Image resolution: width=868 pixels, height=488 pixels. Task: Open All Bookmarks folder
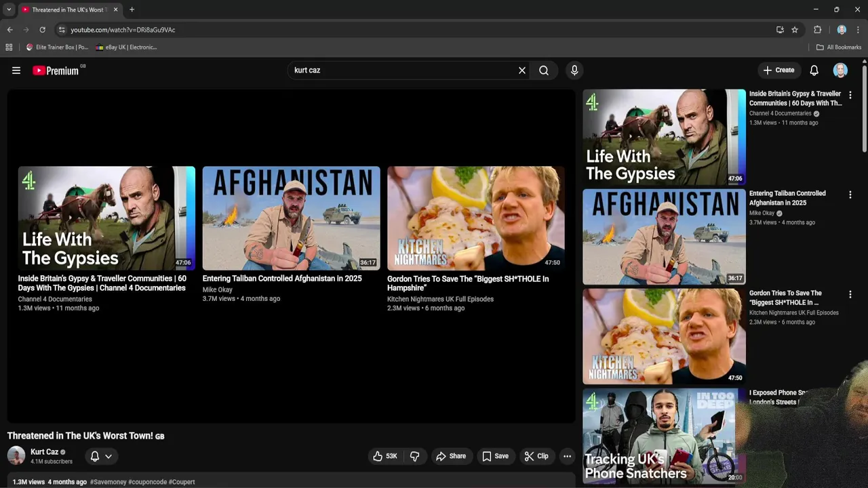coord(839,47)
